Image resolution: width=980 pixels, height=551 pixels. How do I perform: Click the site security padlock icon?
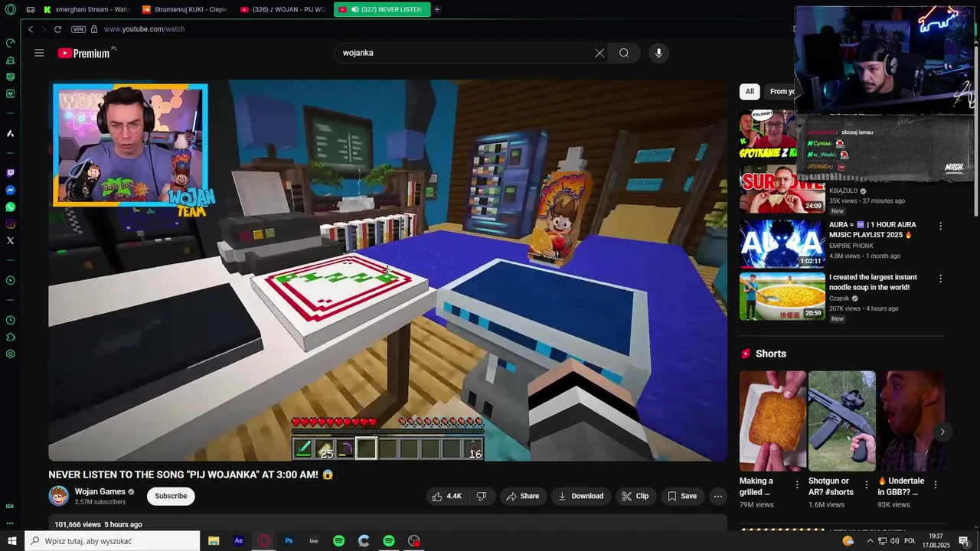pos(94,29)
